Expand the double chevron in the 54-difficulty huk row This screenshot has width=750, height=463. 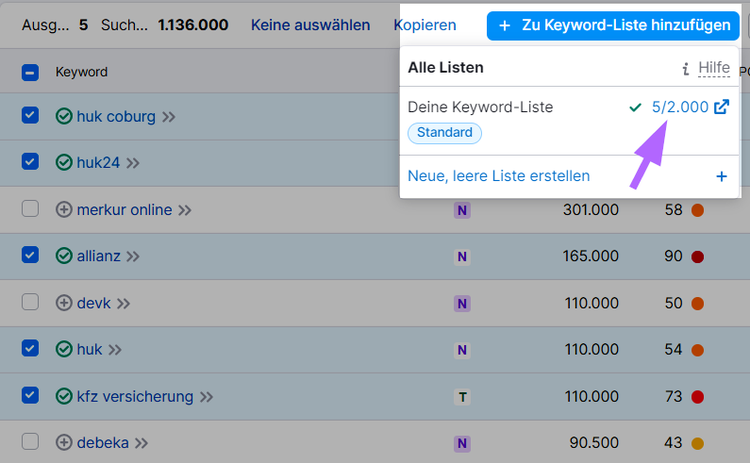point(115,350)
